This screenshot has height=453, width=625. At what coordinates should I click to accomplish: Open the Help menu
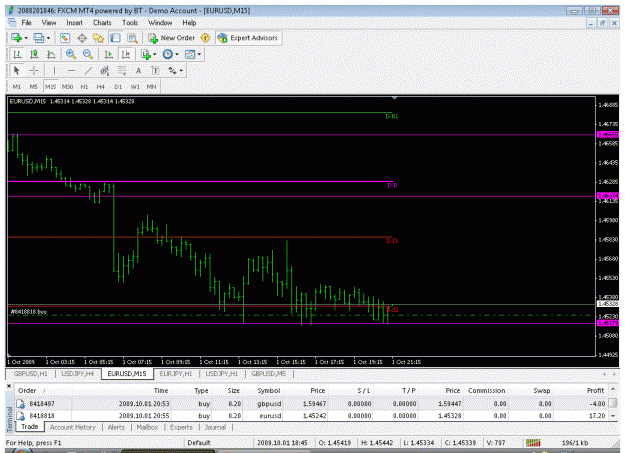point(189,23)
